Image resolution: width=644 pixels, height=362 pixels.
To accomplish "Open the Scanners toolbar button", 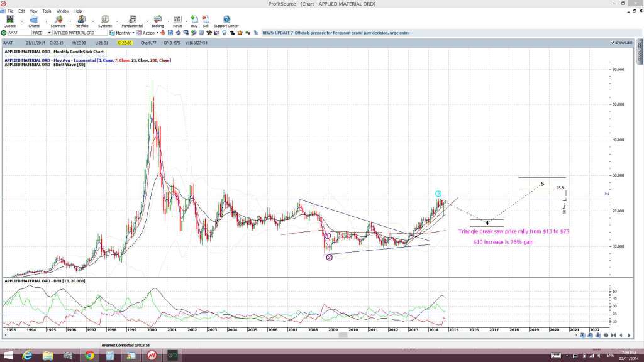I will coord(58,21).
